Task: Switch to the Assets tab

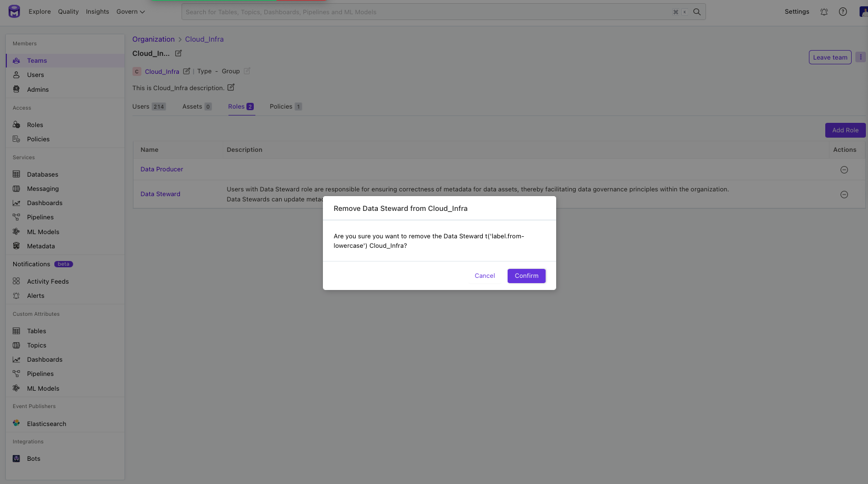Action: [x=197, y=107]
